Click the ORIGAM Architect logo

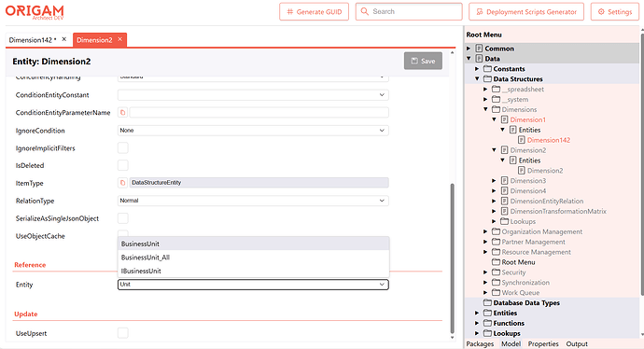pyautogui.click(x=35, y=12)
